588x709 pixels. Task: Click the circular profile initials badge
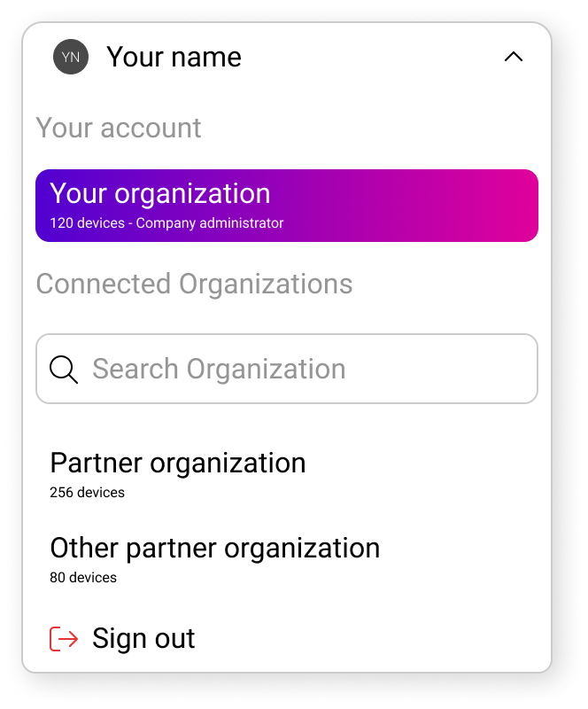[x=70, y=56]
